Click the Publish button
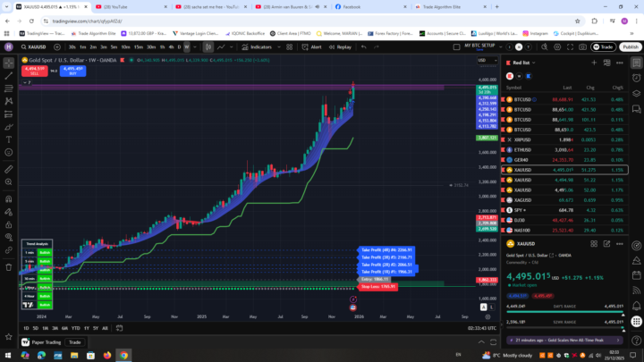 coord(631,47)
